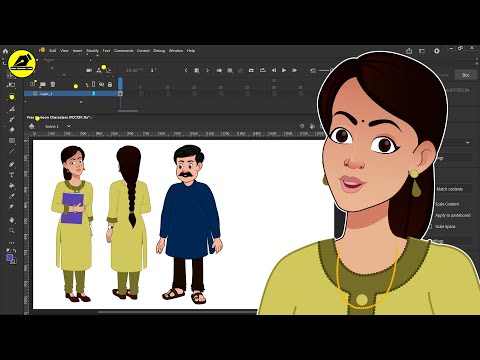
Task: Click the purple fill color swatch
Action: click(x=10, y=258)
